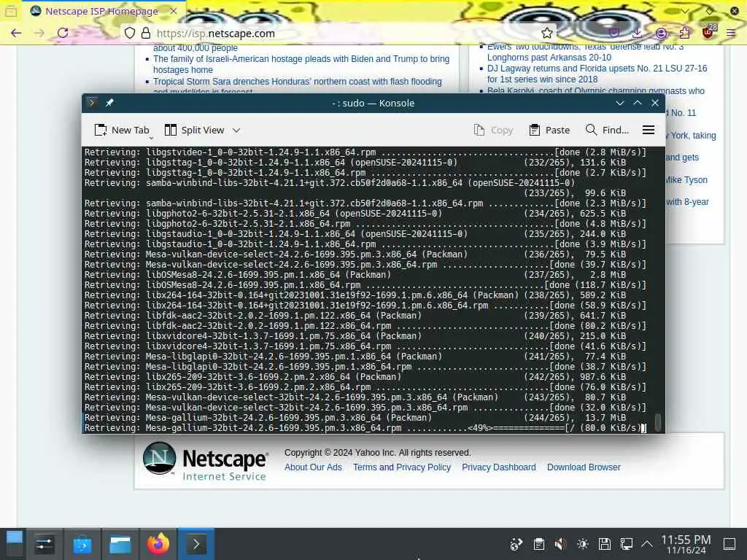Click Split View in Konsole
This screenshot has width=747, height=560.
194,130
